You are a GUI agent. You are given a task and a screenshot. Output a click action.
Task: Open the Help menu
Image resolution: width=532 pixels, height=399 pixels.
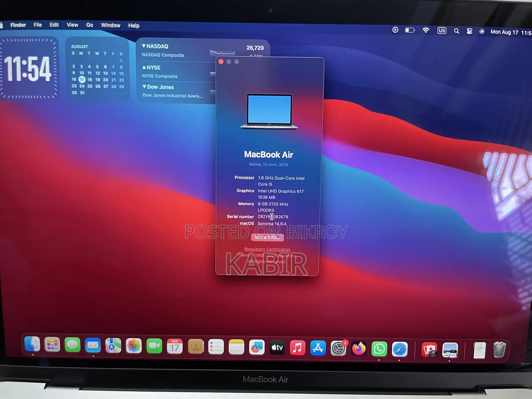click(134, 26)
